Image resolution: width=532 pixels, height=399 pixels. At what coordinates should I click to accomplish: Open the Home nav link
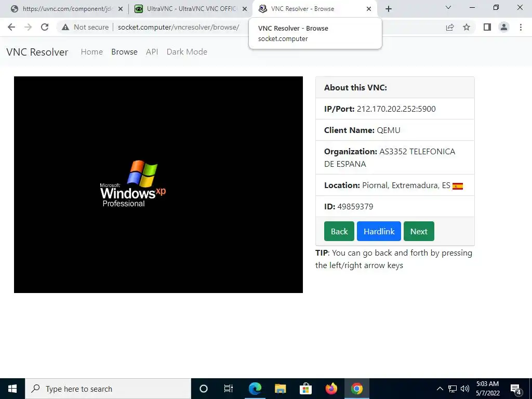(x=91, y=52)
